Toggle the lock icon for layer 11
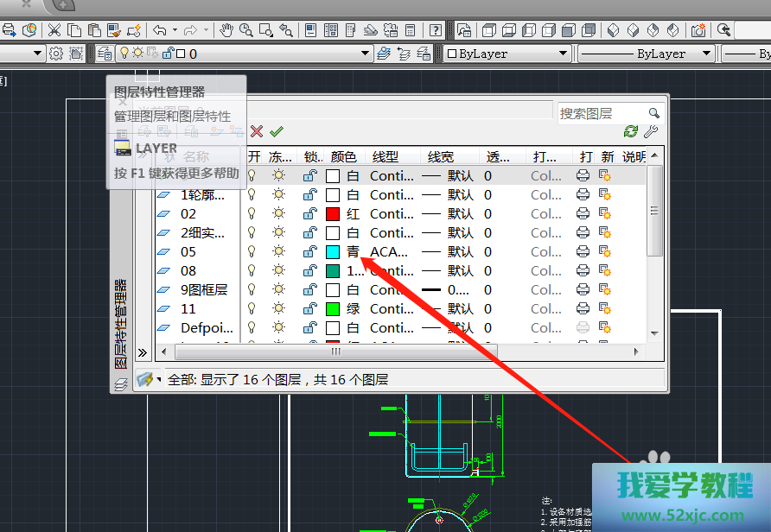The height and width of the screenshot is (532, 771). (x=309, y=309)
